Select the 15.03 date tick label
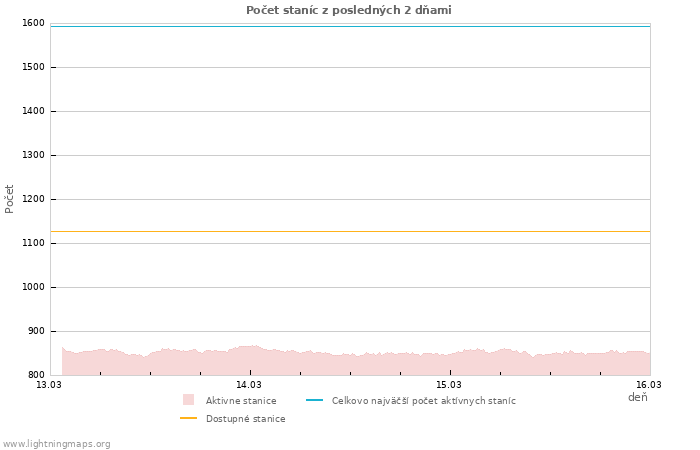The height and width of the screenshot is (450, 700). coord(450,384)
